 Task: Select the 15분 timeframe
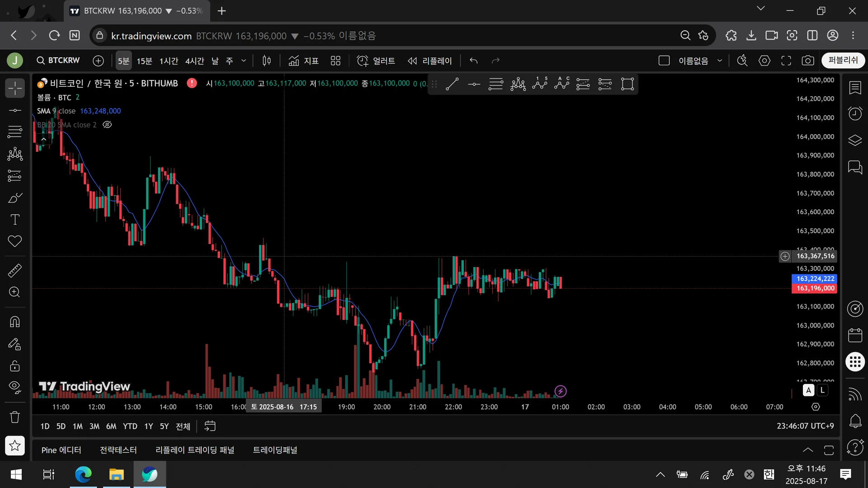click(144, 61)
